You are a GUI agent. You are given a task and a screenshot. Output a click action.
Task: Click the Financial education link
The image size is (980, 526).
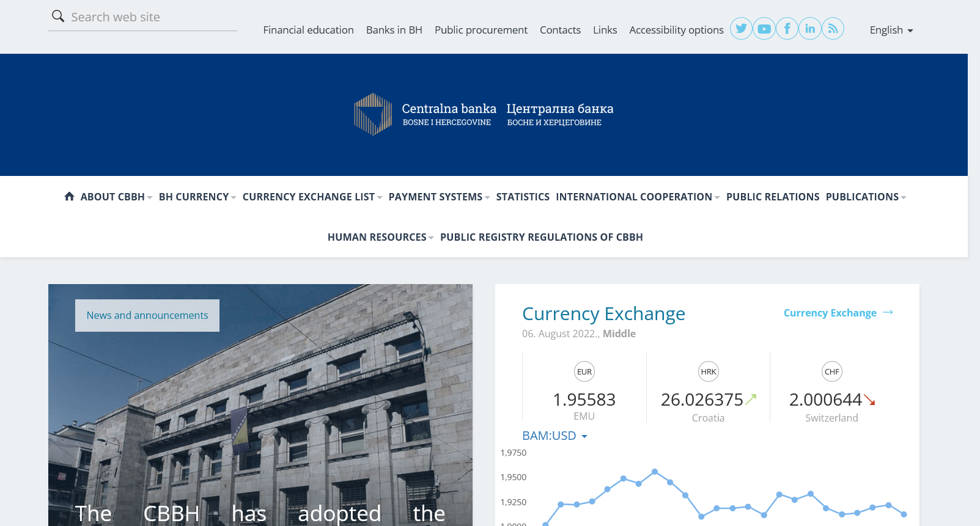(x=308, y=30)
